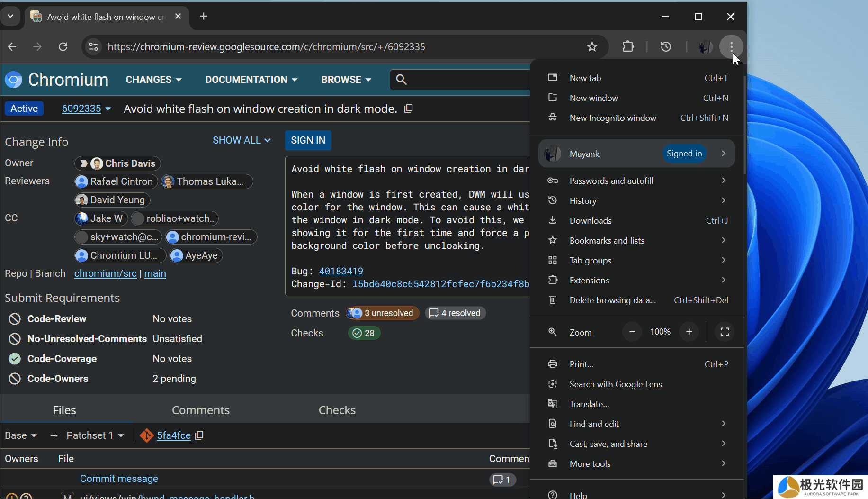The width and height of the screenshot is (868, 499).
Task: Expand the Base patchset dropdown
Action: pyautogui.click(x=21, y=435)
